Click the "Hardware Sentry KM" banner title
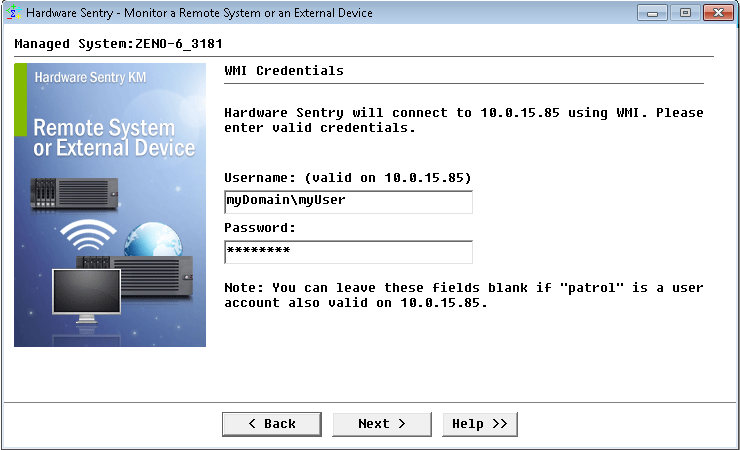 [x=90, y=77]
